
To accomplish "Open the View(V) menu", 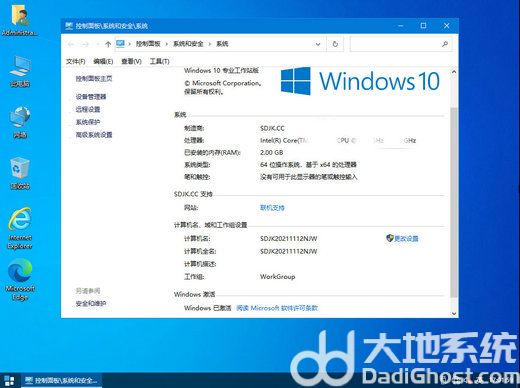I will (131, 61).
